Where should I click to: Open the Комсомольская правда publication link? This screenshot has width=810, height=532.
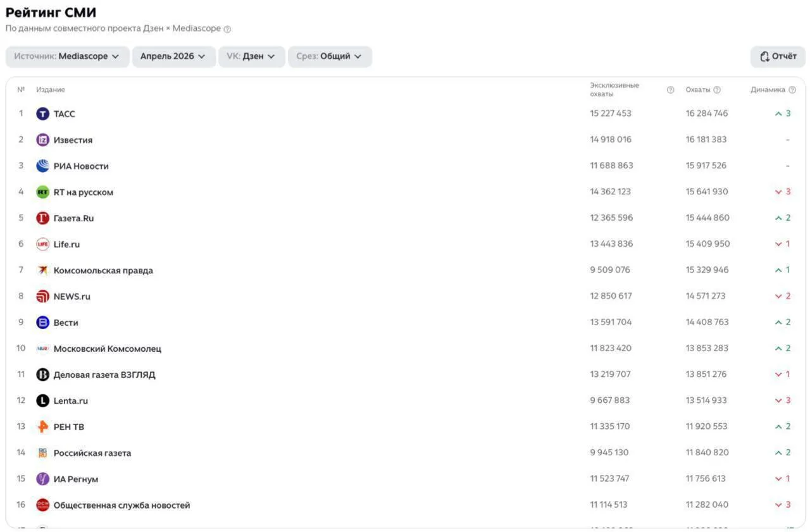(x=103, y=271)
